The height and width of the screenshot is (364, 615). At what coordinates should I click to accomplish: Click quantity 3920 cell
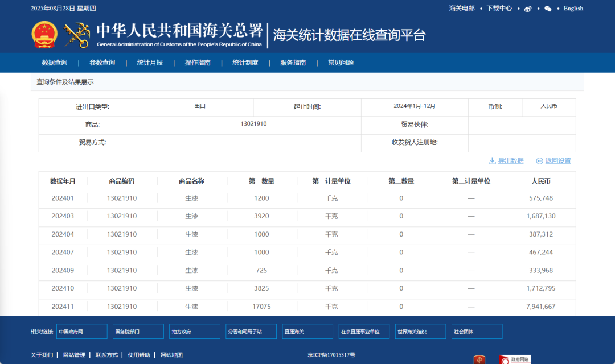tap(261, 216)
